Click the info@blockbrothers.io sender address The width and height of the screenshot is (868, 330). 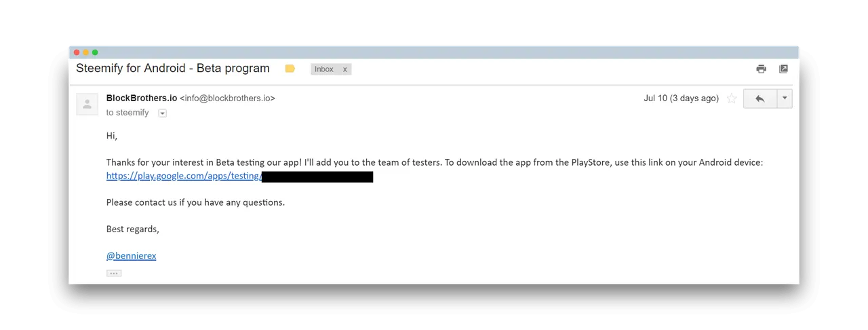click(x=228, y=98)
